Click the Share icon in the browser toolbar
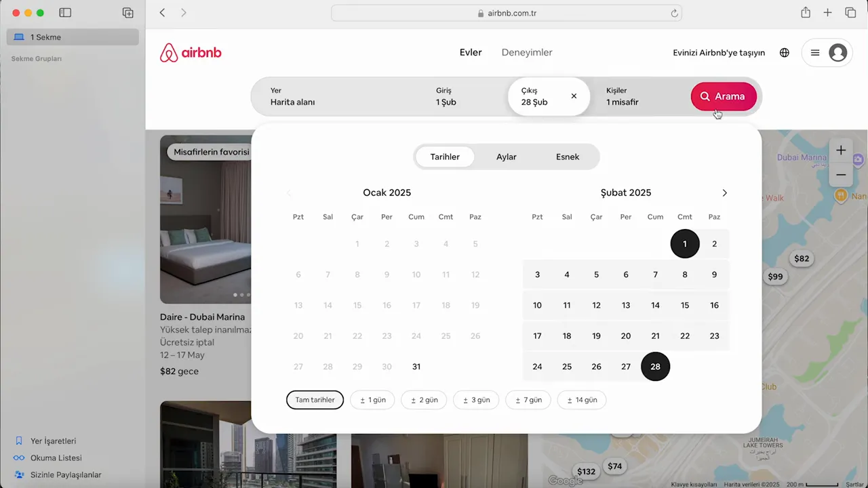 (x=806, y=12)
